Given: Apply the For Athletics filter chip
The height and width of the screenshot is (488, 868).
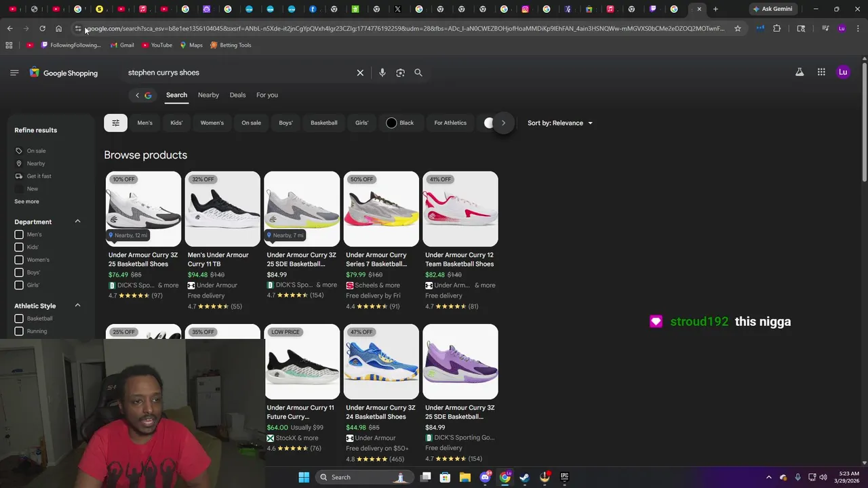Looking at the screenshot, I should (450, 123).
